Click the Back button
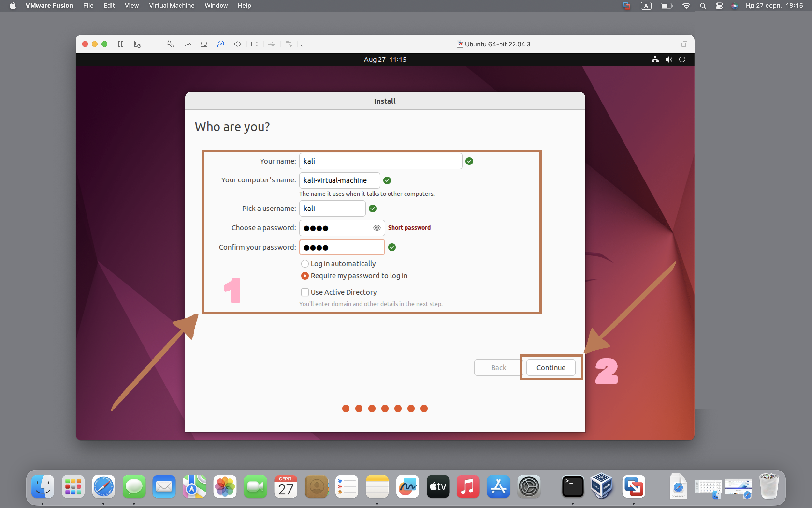Screen dimensions: 812x508 pos(498,367)
